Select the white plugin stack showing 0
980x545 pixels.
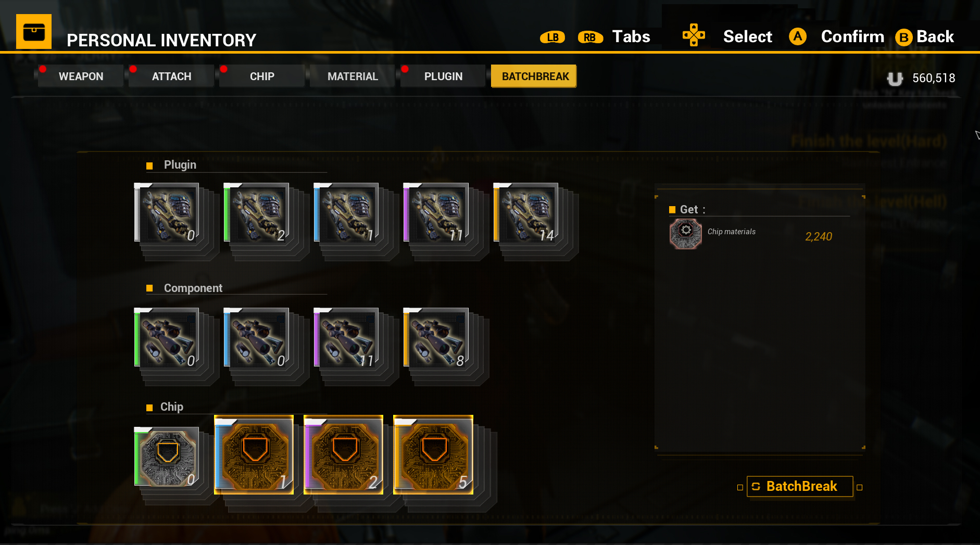click(167, 212)
